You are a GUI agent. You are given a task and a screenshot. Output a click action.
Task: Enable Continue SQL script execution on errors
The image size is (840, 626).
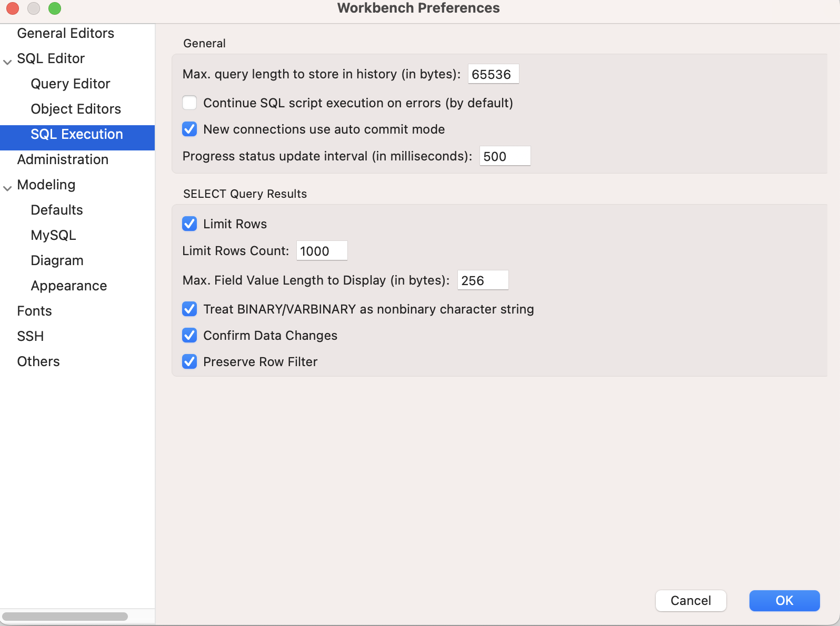point(189,103)
